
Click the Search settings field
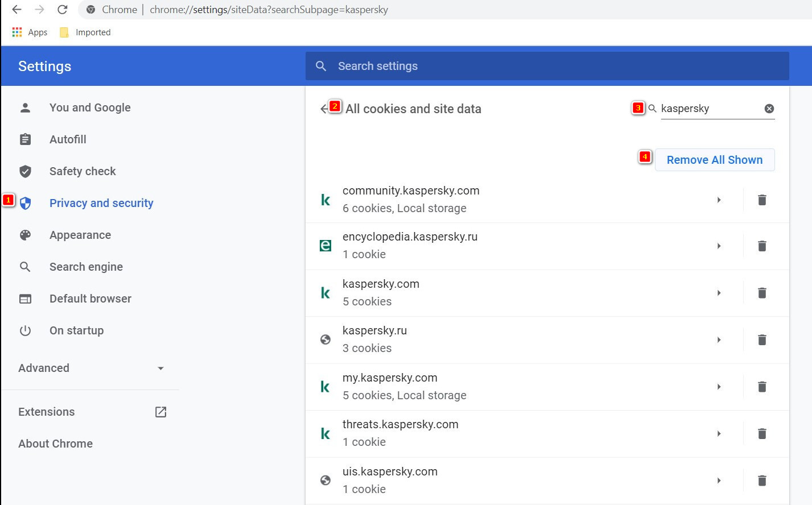coord(546,66)
